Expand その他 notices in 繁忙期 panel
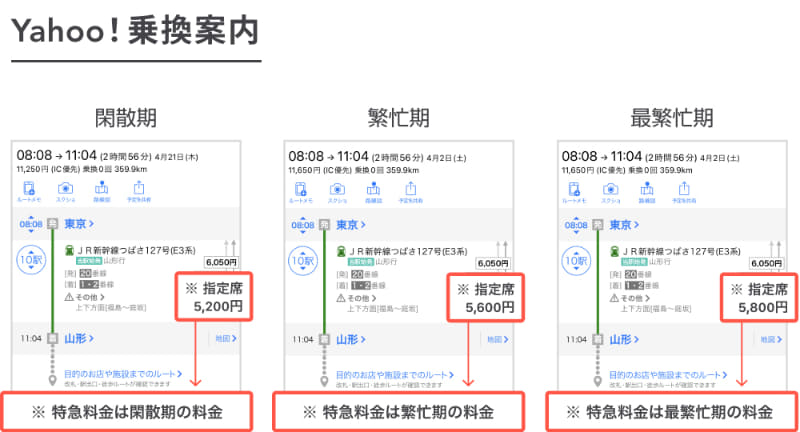 [x=362, y=298]
